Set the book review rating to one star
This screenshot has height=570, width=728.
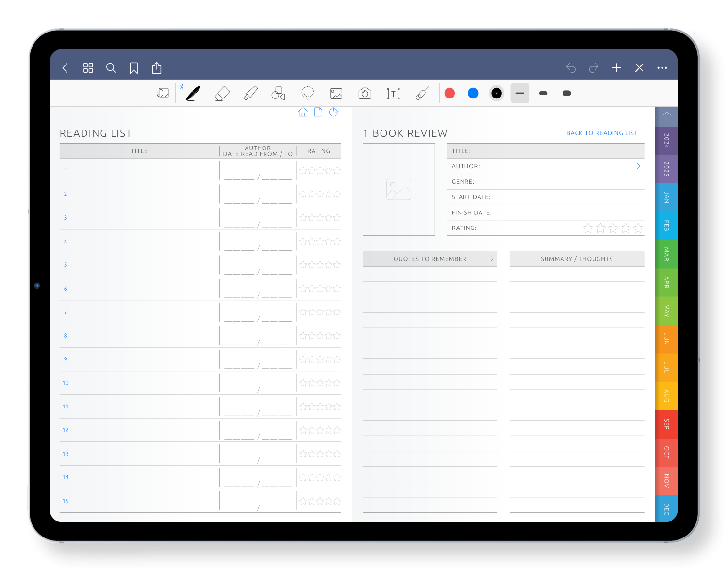588,228
